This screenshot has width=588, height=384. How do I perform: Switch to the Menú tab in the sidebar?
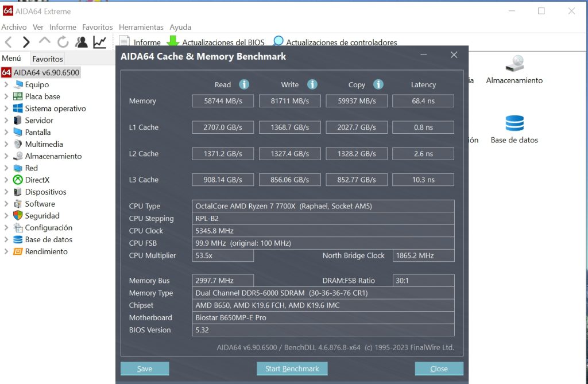[x=11, y=58]
